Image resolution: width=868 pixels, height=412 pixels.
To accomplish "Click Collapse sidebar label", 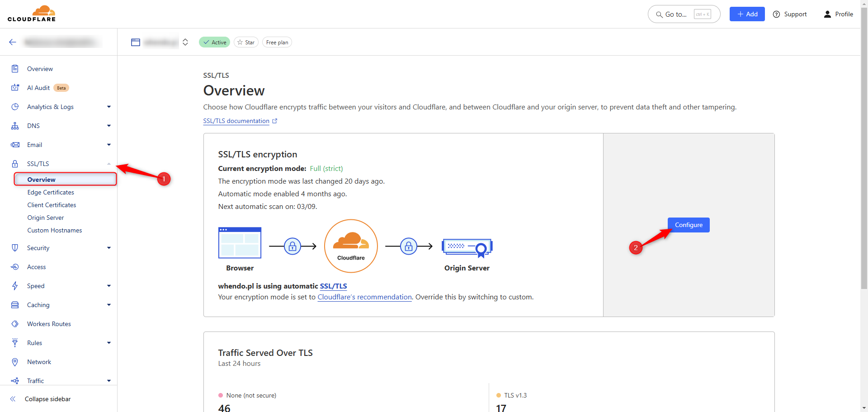I will pyautogui.click(x=48, y=399).
